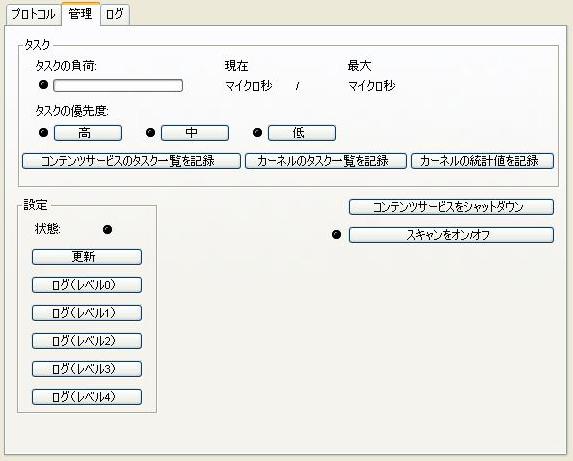Click the task load progress bar
This screenshot has height=461, width=573.
coord(118,85)
